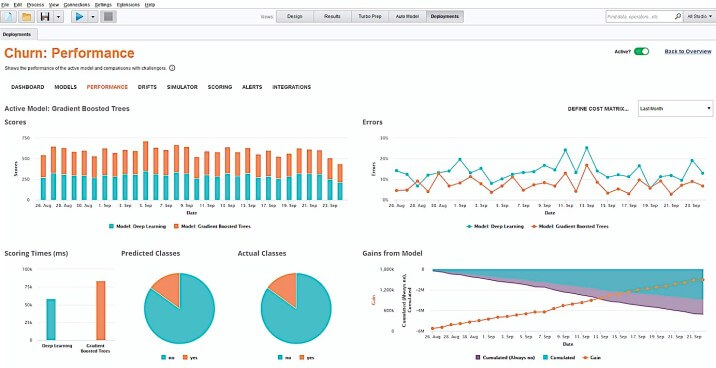Open the Help menu

(x=150, y=5)
